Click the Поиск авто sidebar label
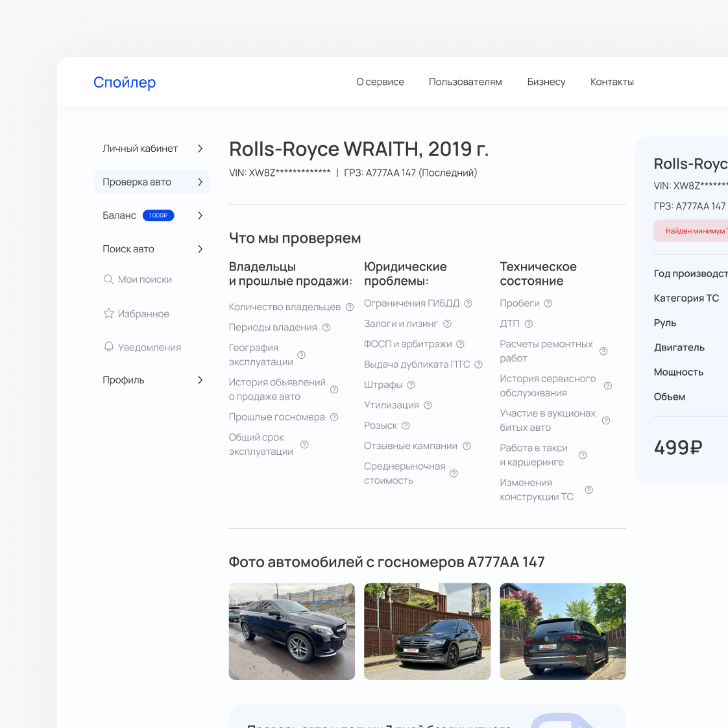This screenshot has width=728, height=728. 128,249
